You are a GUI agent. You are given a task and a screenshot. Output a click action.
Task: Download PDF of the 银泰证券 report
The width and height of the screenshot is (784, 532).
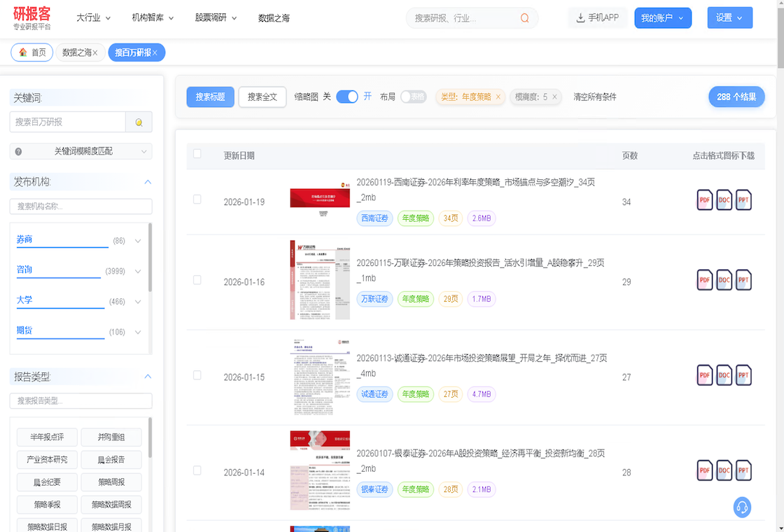[704, 470]
